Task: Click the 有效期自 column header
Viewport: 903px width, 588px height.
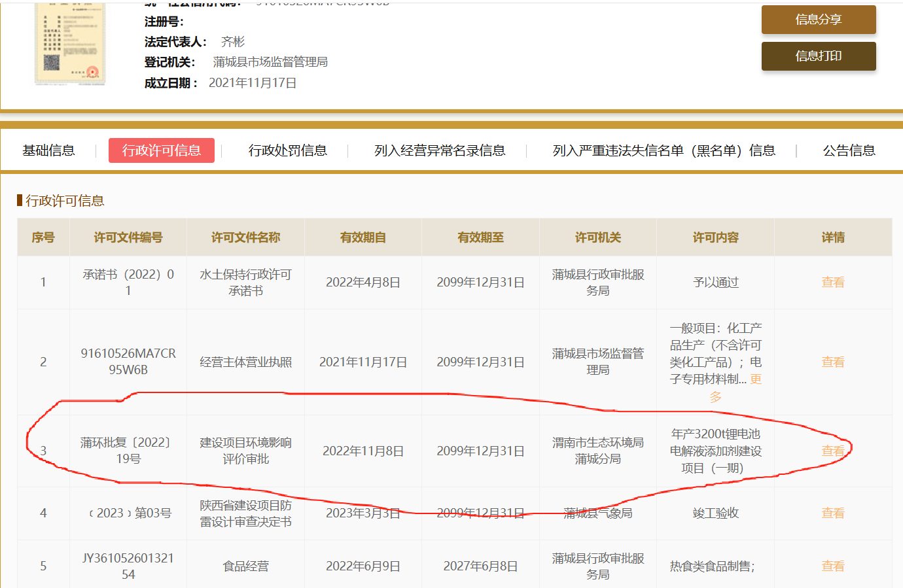Action: (x=363, y=237)
